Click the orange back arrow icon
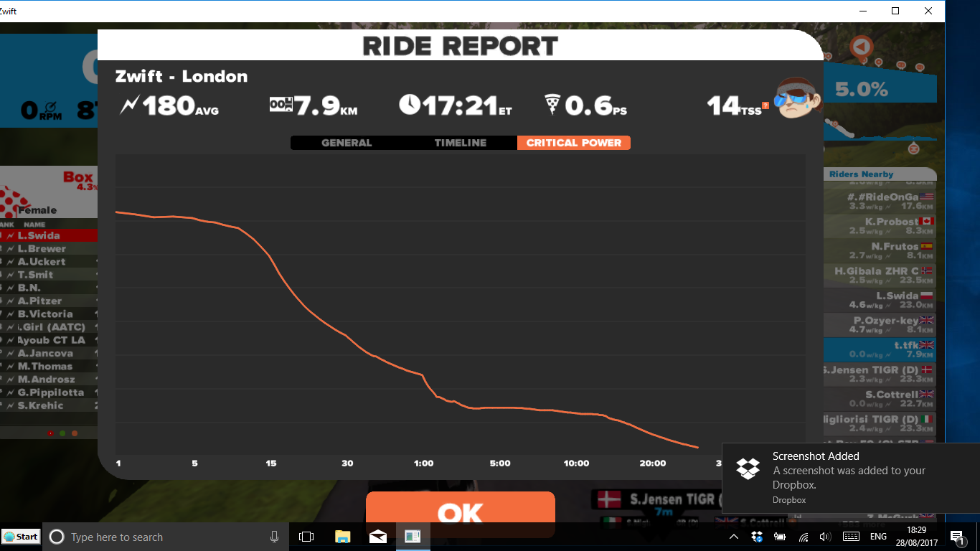Image resolution: width=980 pixels, height=551 pixels. click(862, 47)
